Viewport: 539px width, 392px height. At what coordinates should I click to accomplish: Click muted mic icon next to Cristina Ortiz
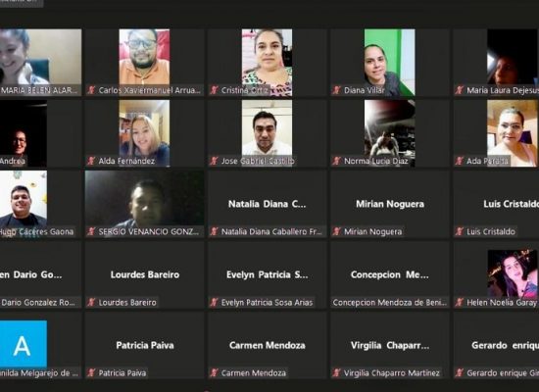pos(215,90)
